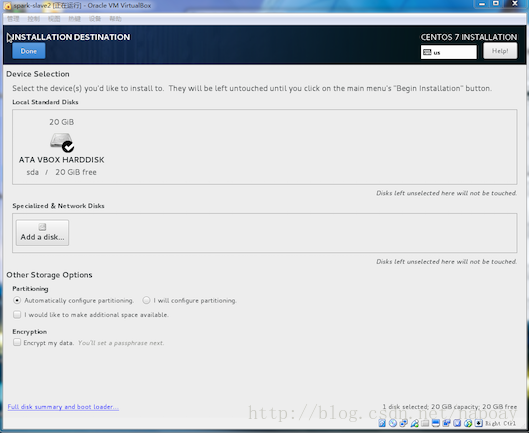Click the mouse integration globe icon

pos(468,423)
